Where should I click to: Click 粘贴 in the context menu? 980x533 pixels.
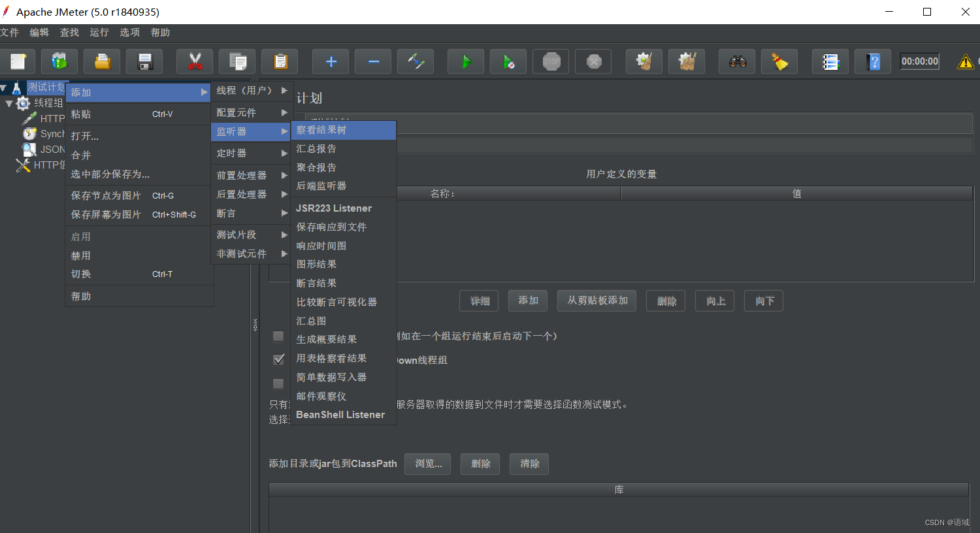pos(139,114)
